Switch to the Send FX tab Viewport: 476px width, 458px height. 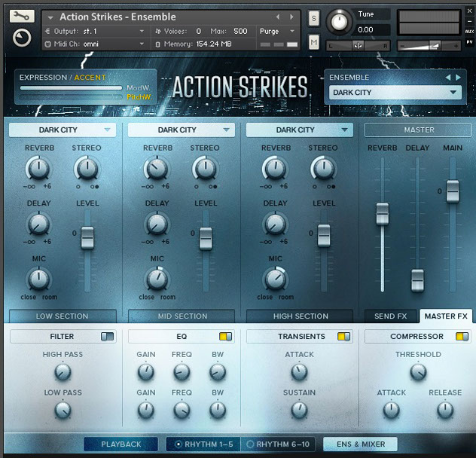coord(390,316)
